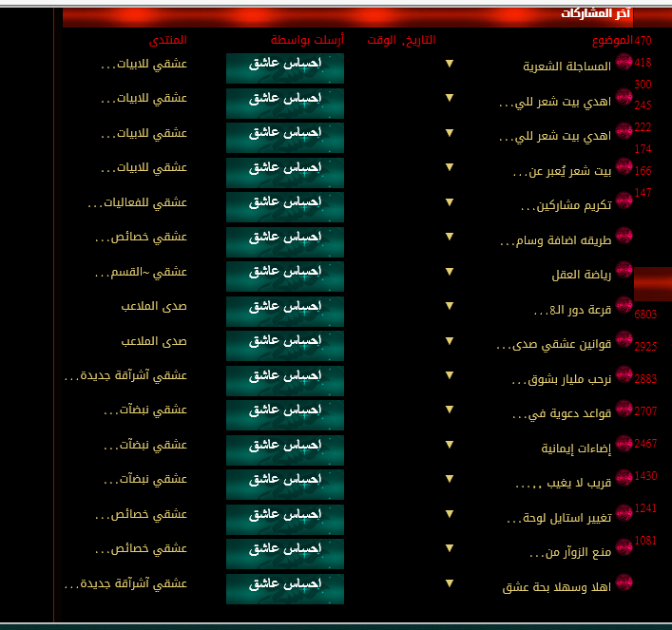Click the red sphere icon beside رياضة العقل
Image resolution: width=672 pixels, height=630 pixels.
click(x=624, y=270)
